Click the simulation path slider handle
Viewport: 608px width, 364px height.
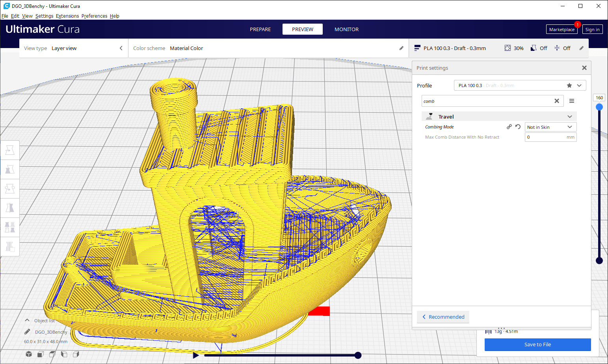coord(358,355)
